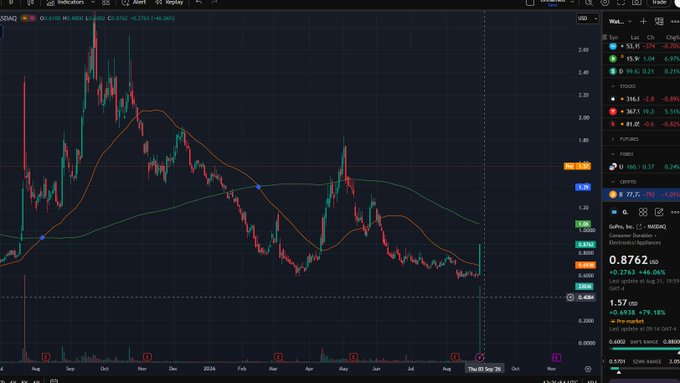
Task: Click orange moving average price label
Action: (585, 265)
